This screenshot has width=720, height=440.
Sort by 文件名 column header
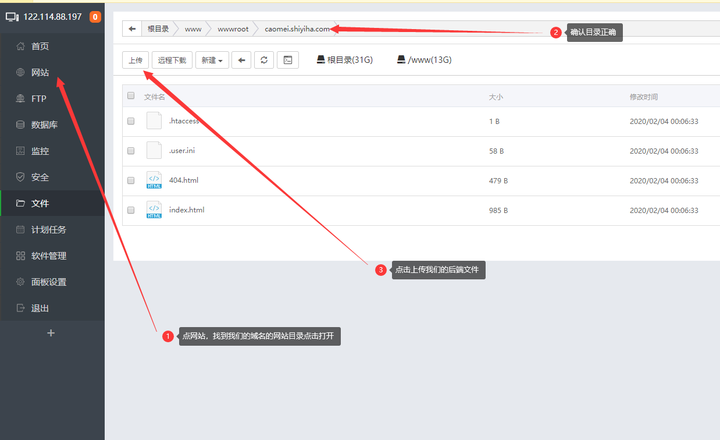click(x=154, y=97)
